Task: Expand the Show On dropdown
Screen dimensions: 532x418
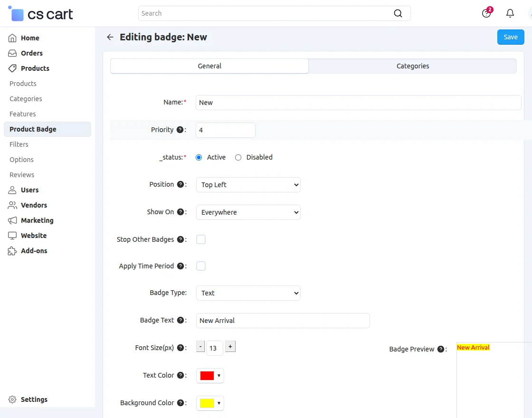Action: tap(248, 212)
